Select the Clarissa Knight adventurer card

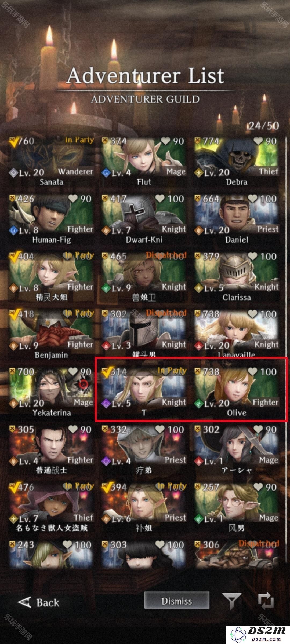pyautogui.click(x=237, y=277)
